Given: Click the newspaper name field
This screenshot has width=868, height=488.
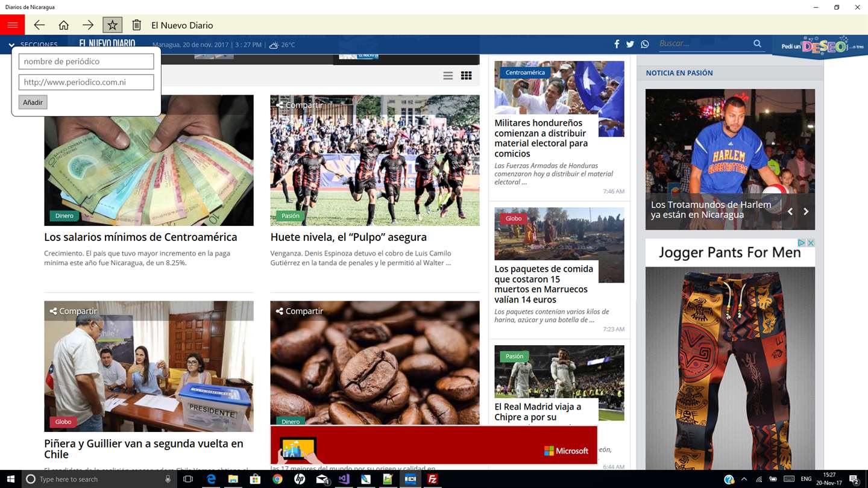Looking at the screenshot, I should click(x=86, y=61).
